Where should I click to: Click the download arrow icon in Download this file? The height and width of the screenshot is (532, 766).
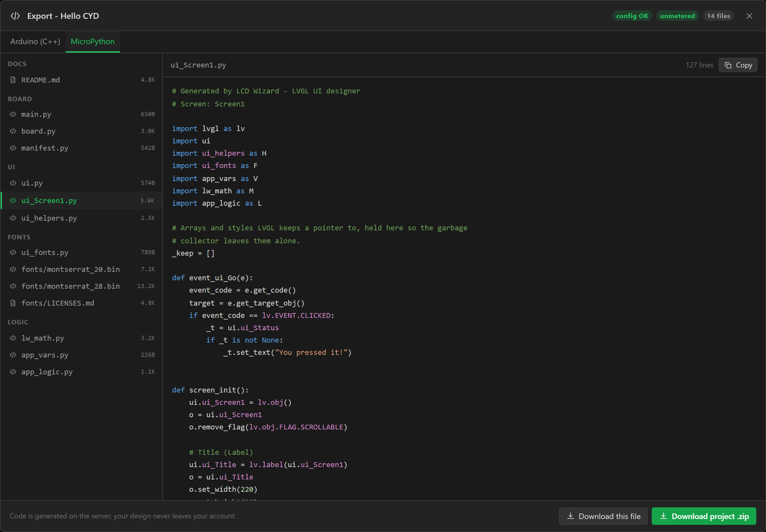(571, 516)
